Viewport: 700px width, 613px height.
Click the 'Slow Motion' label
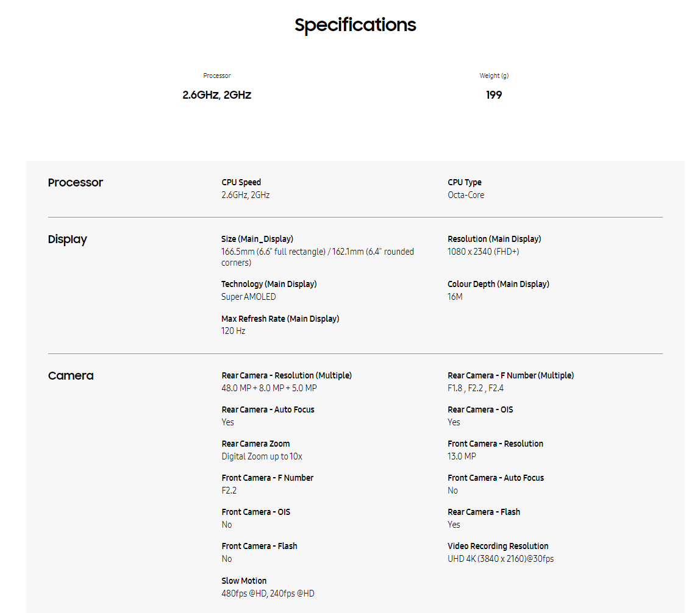click(244, 581)
